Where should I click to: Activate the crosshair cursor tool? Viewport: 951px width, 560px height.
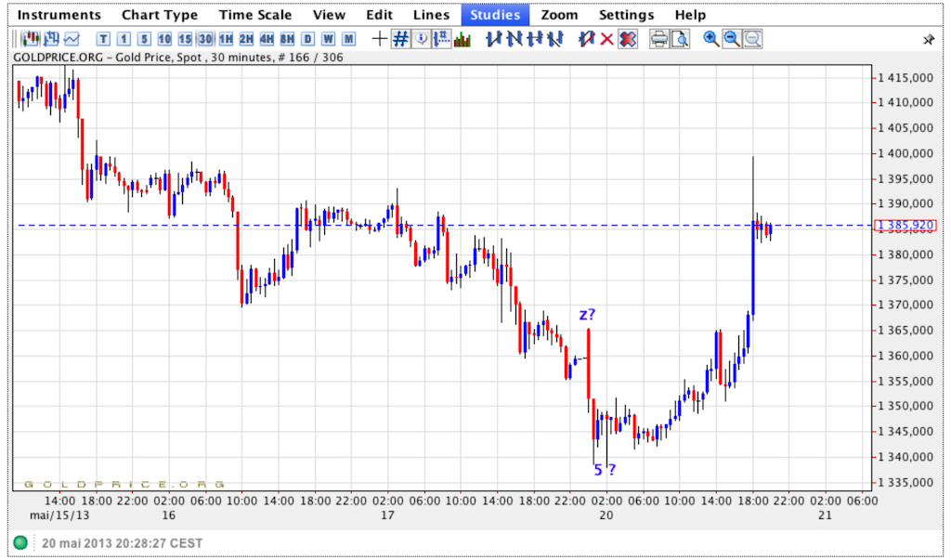tap(379, 39)
